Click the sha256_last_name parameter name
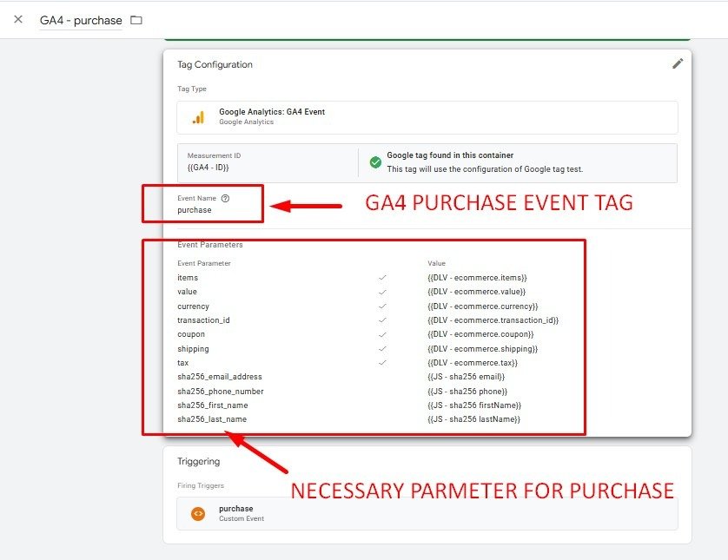The image size is (728, 560). point(212,419)
